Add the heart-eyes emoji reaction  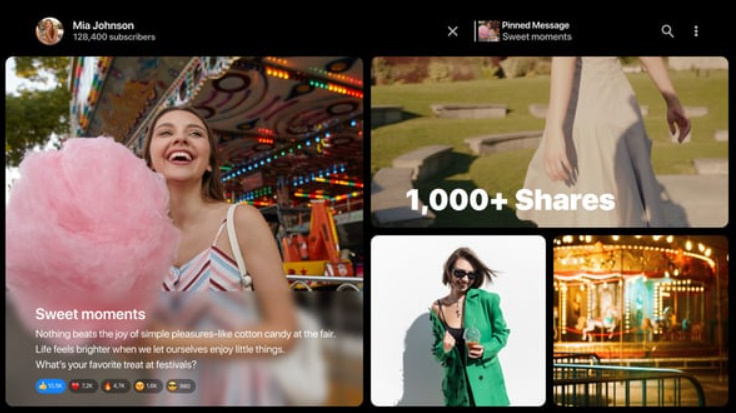[x=147, y=386]
